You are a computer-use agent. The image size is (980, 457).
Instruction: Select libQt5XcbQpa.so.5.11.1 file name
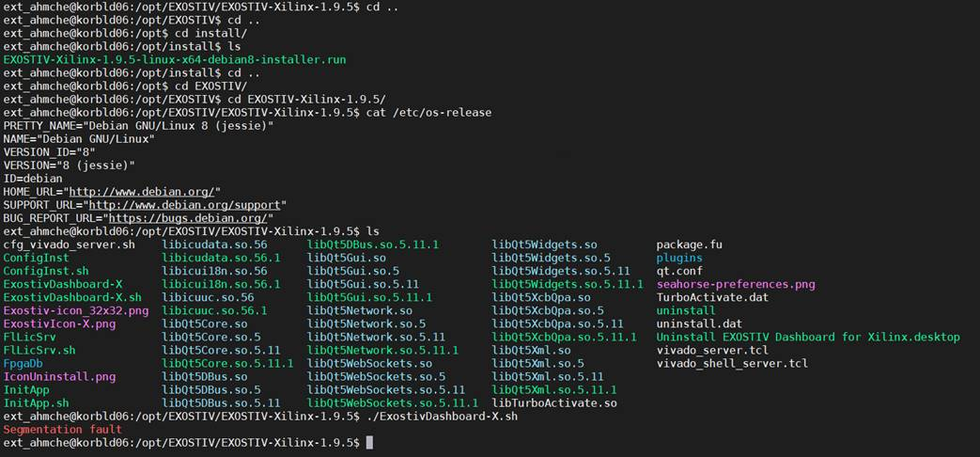pos(565,337)
